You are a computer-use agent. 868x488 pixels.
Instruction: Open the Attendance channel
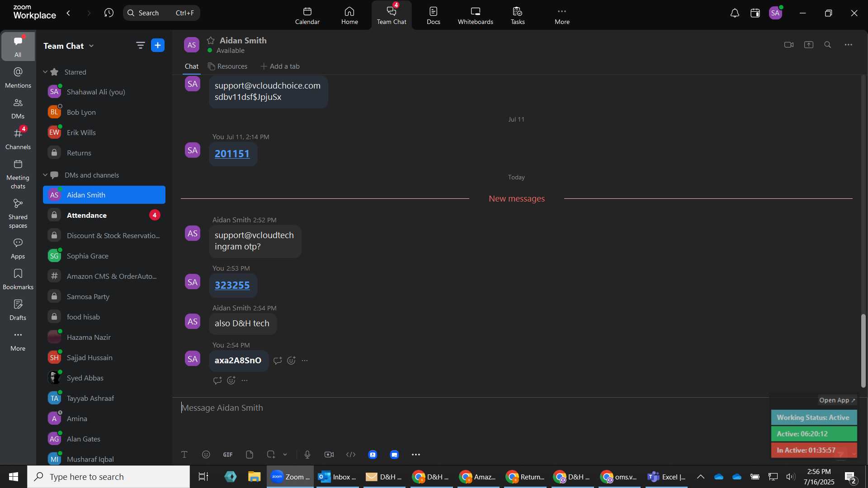pos(104,215)
